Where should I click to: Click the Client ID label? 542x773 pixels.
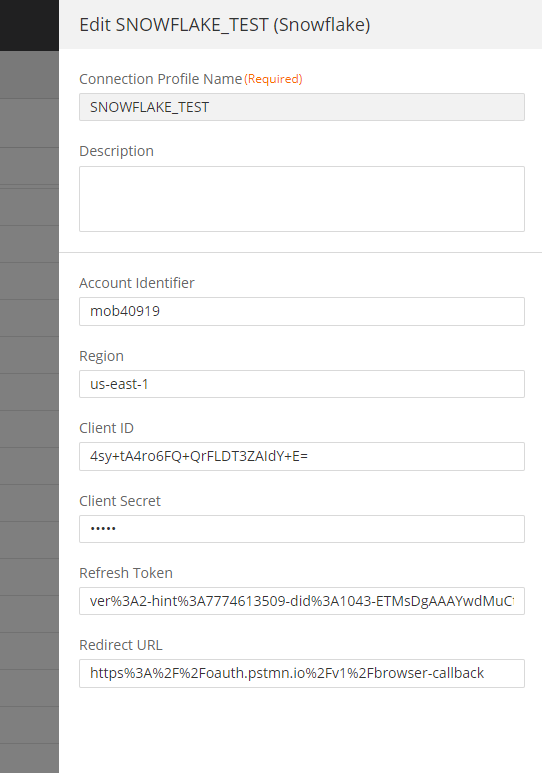pos(107,428)
